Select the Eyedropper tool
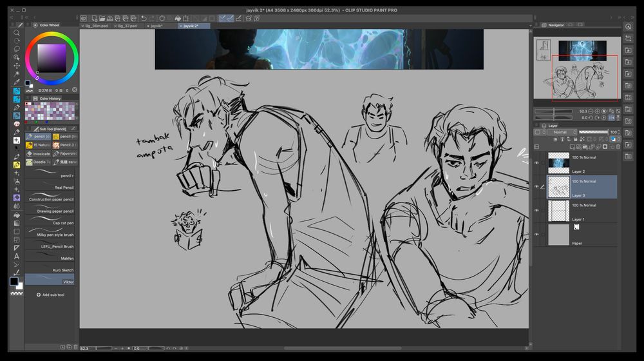This screenshot has height=361, width=644. point(17,83)
